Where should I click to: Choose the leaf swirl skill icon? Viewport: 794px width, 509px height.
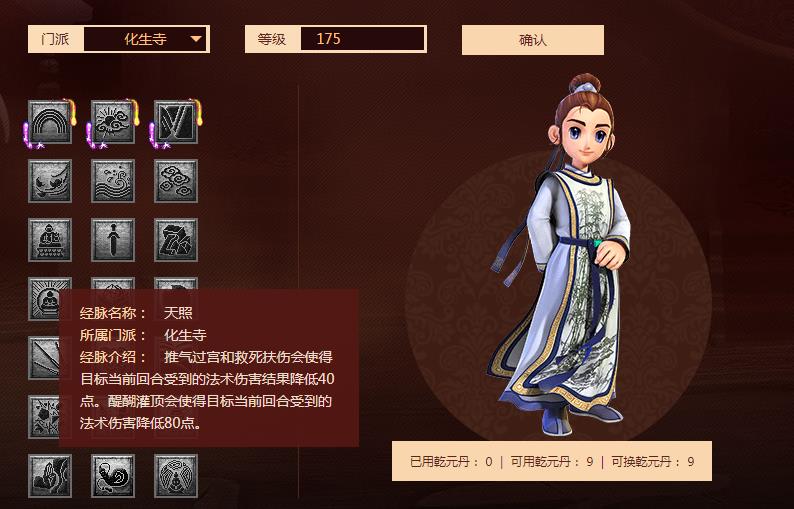point(50,181)
